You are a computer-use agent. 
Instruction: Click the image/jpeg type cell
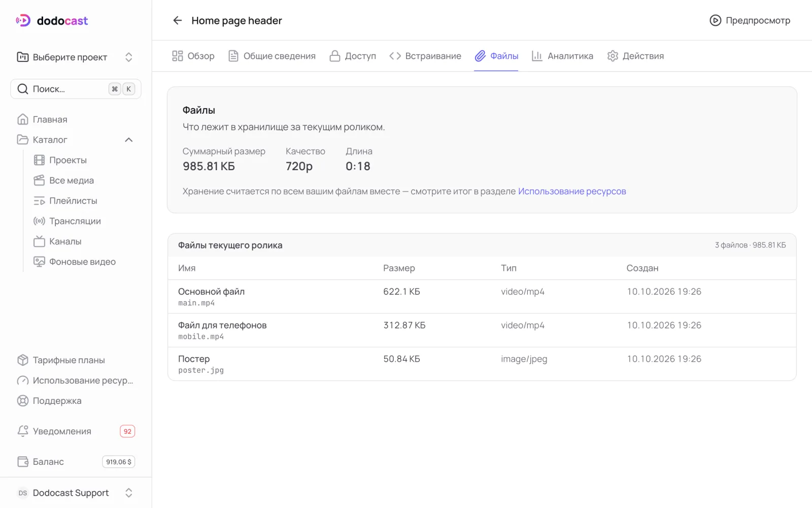click(x=524, y=359)
